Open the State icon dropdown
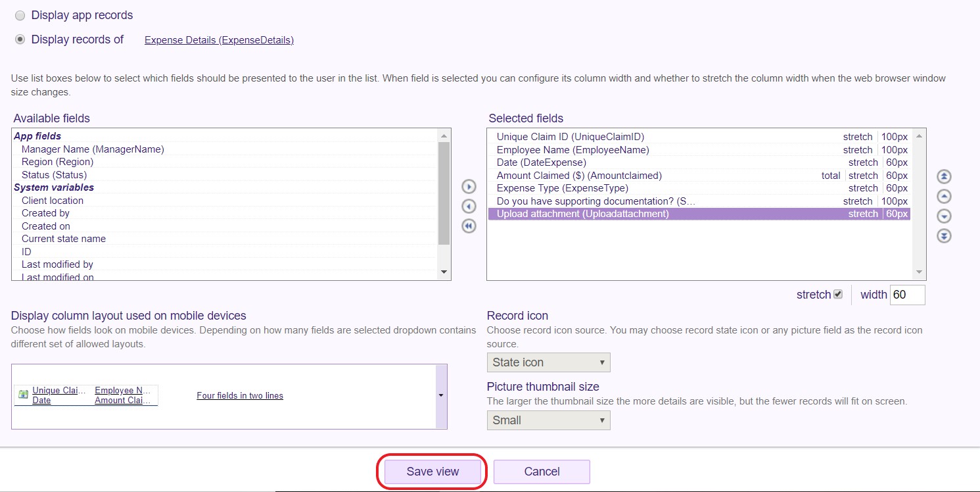The image size is (980, 492). (548, 362)
